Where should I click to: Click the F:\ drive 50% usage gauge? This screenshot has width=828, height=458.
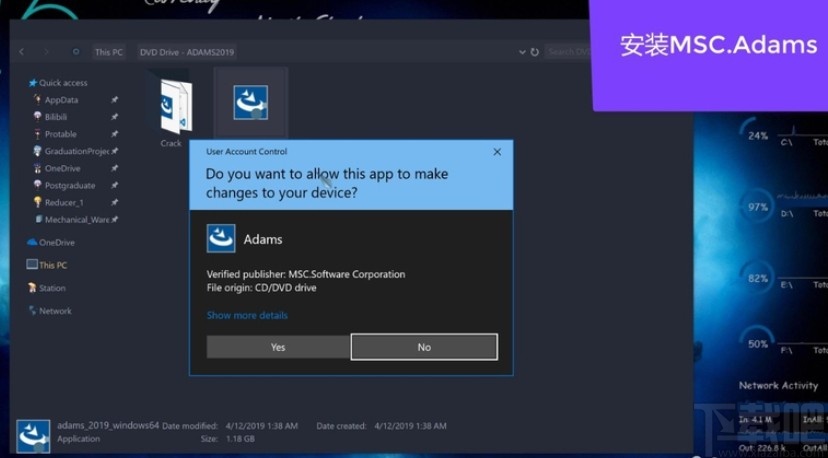pos(755,344)
